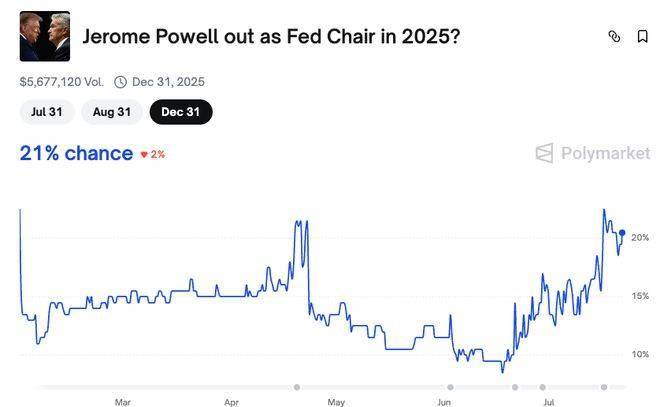Switch to the Jul 31 tab
Viewport: 660px width, 407px height.
coord(46,112)
